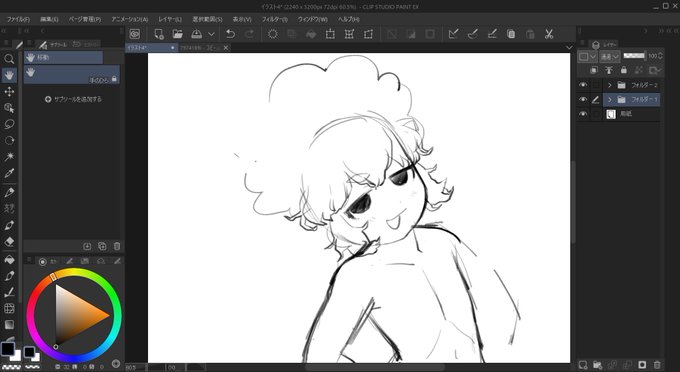This screenshot has width=680, height=372.
Task: Click the orange hue marker on color ring
Action: click(53, 277)
